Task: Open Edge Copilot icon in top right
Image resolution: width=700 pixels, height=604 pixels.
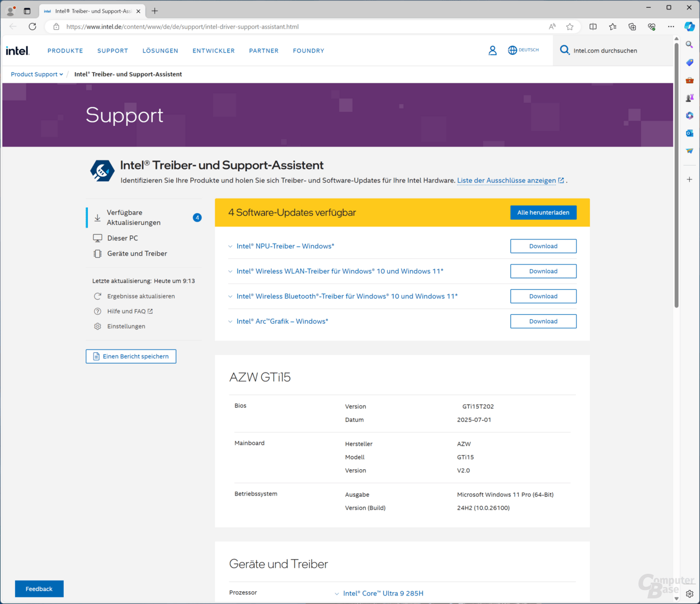Action: coord(689,26)
